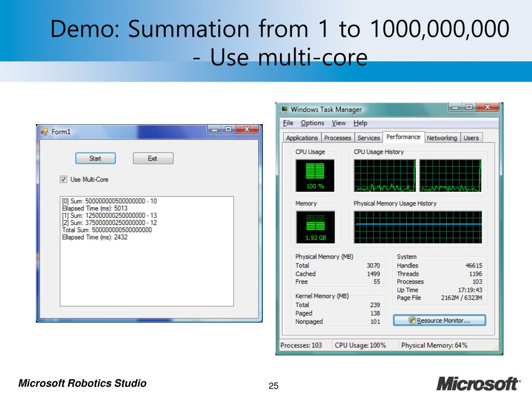Viewport: 532px width, 399px height.
Task: Click the Threads value 1196
Action: click(475, 274)
